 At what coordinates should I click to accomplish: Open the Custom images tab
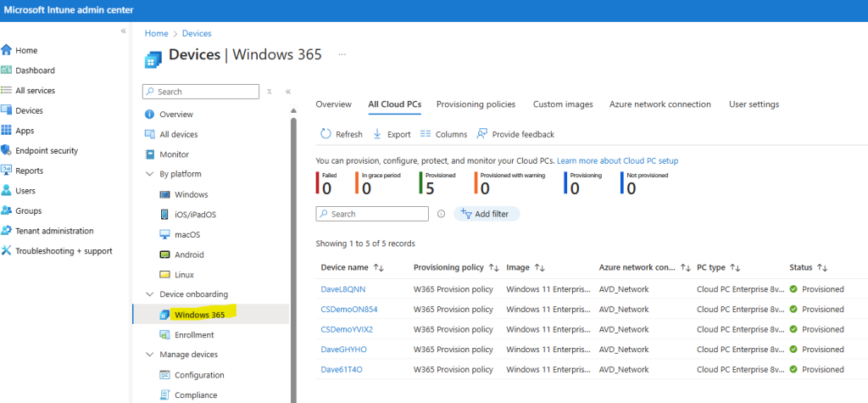pyautogui.click(x=563, y=104)
